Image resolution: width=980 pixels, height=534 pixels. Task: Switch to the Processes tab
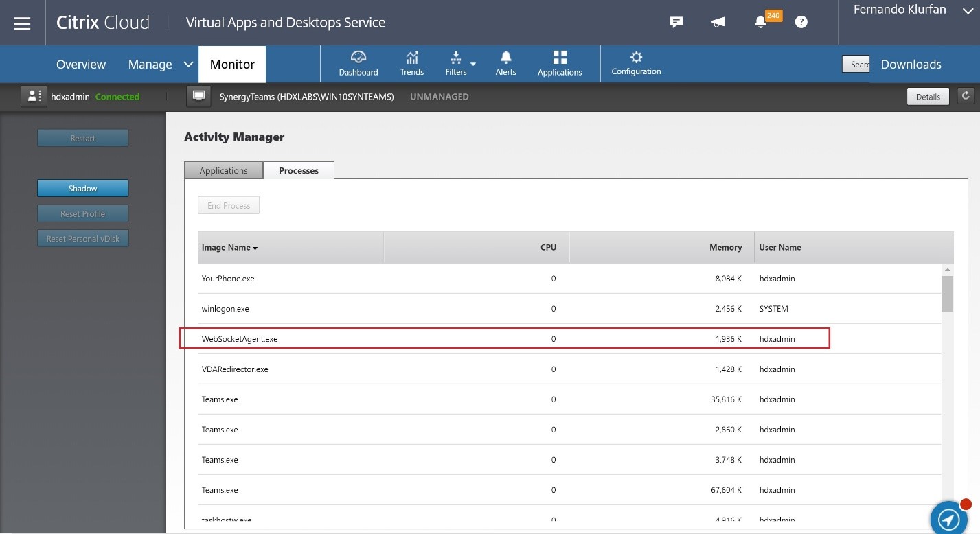click(299, 170)
